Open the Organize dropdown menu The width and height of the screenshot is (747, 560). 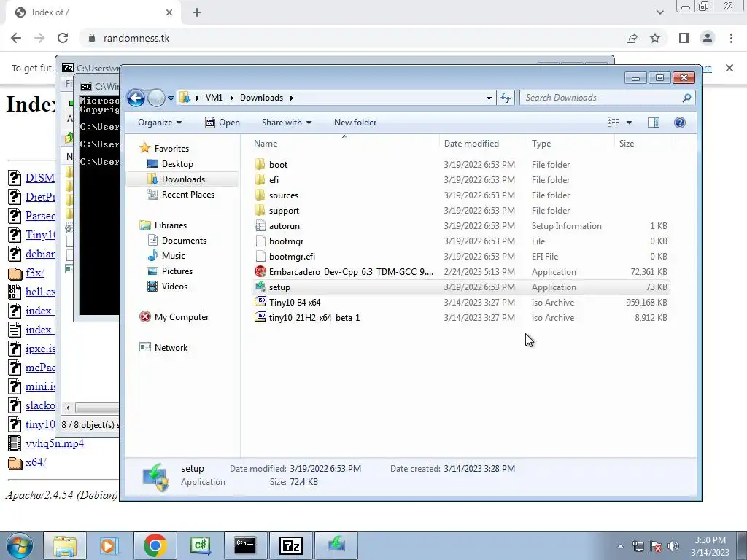[x=160, y=122]
